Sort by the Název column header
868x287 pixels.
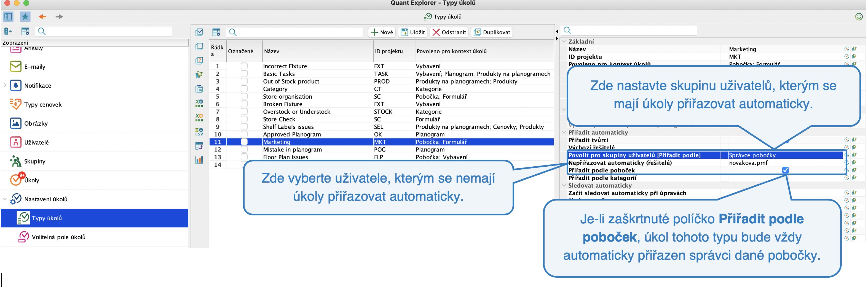pyautogui.click(x=318, y=51)
